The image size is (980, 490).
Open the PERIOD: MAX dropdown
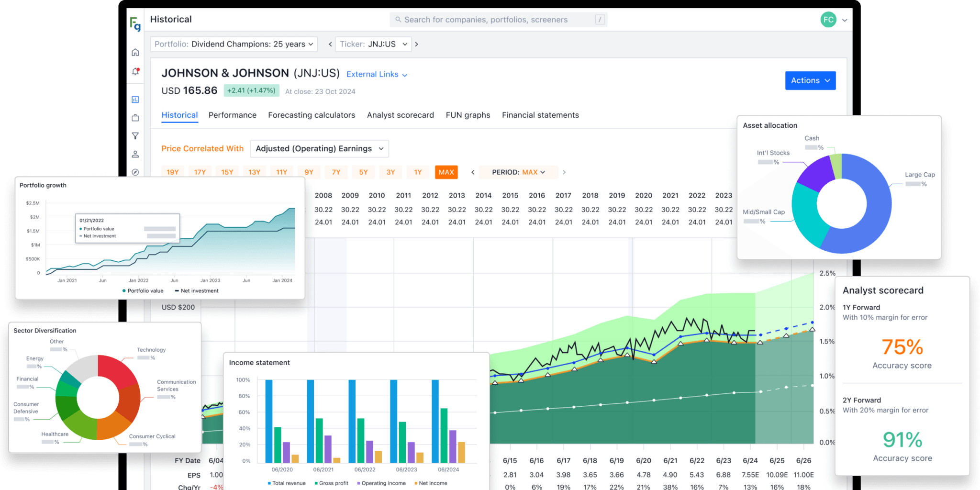[x=518, y=172]
